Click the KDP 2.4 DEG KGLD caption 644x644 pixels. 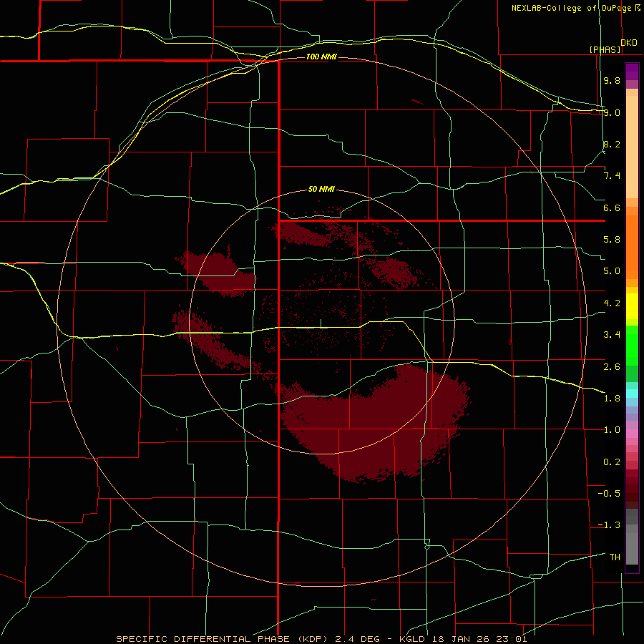pyautogui.click(x=321, y=639)
